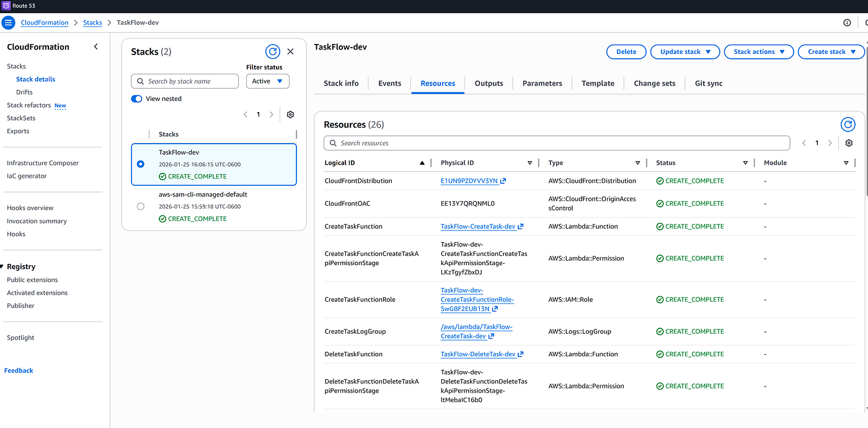Open Stacks list settings gear
Screen dimensions: 868x428
tap(291, 115)
